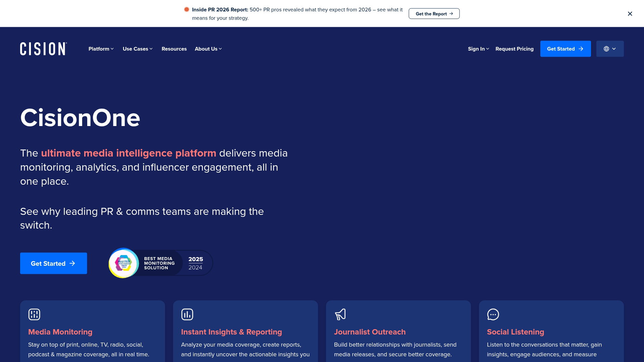The image size is (644, 362).
Task: Click the orange dot in the banner
Action: (186, 9)
